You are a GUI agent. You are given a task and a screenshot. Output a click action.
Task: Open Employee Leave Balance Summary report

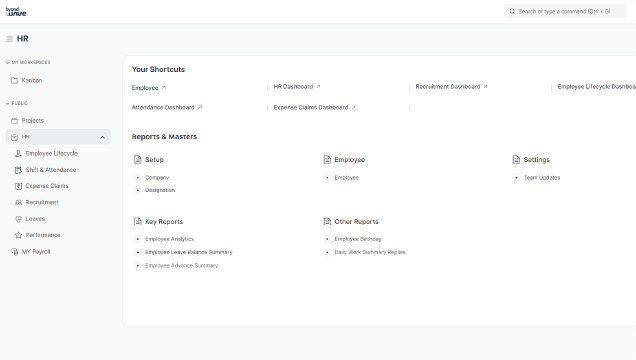pos(189,252)
